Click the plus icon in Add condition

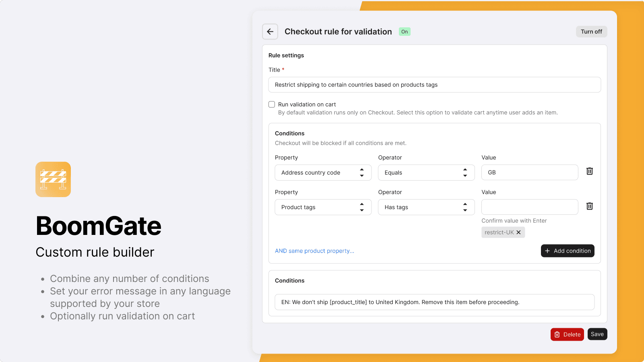tap(547, 251)
